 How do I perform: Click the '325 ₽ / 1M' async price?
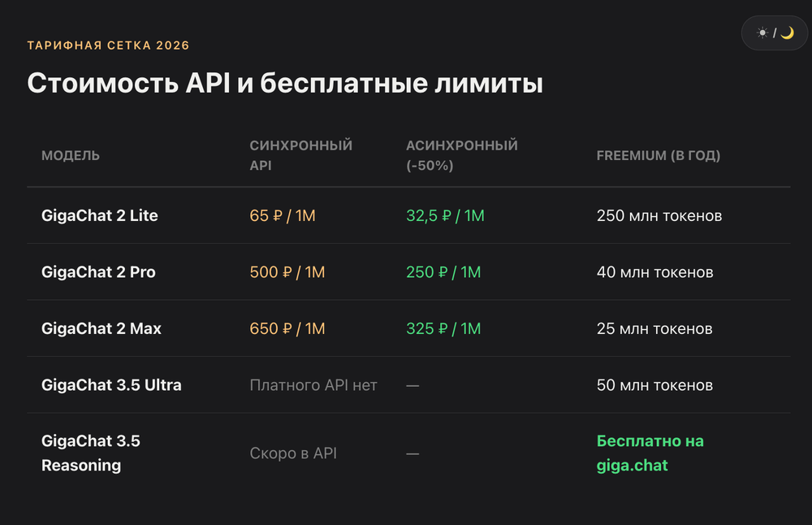pos(443,328)
